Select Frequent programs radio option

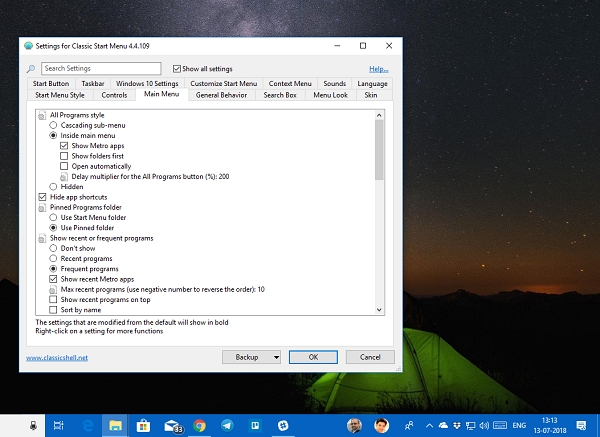[53, 269]
